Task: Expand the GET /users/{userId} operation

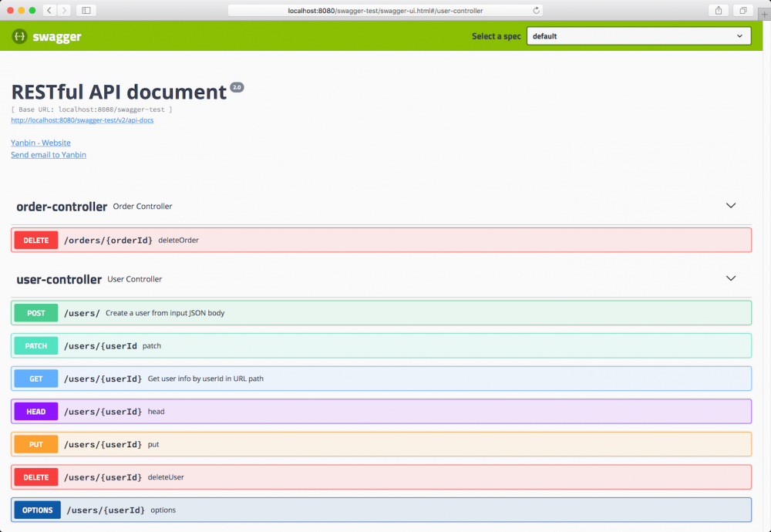Action: [x=381, y=379]
